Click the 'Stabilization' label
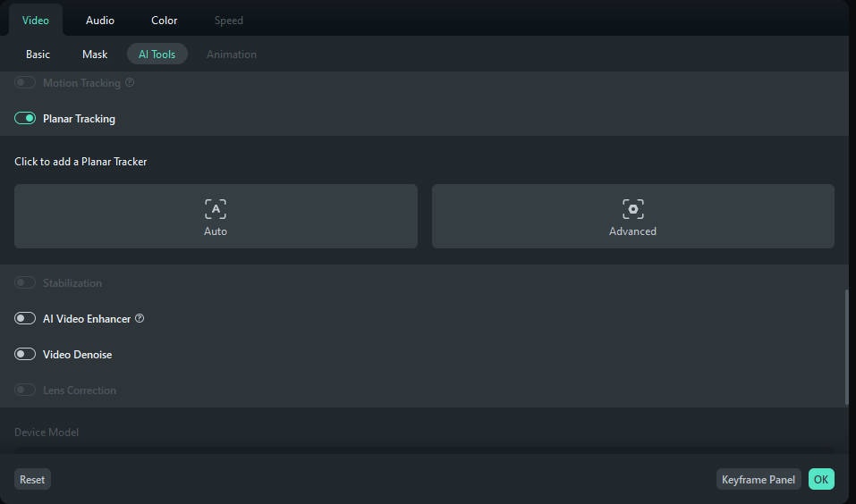This screenshot has height=504, width=856. point(72,283)
